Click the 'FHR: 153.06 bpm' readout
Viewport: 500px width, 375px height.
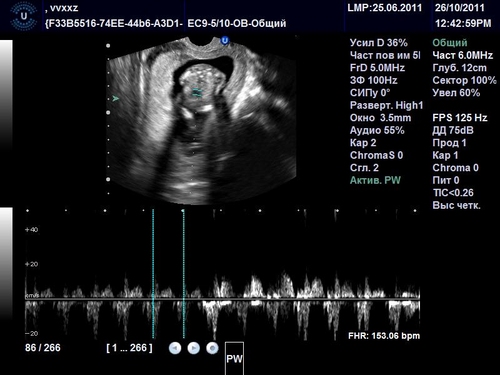click(384, 336)
